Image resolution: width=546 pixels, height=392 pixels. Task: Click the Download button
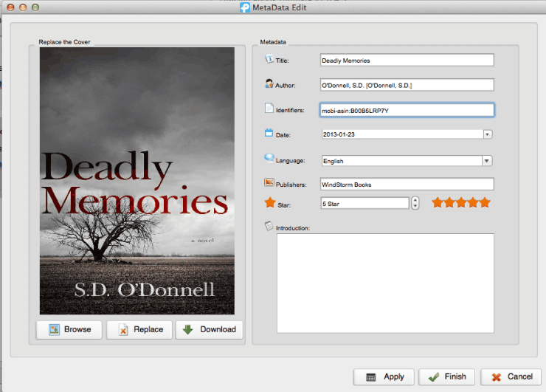pos(209,330)
